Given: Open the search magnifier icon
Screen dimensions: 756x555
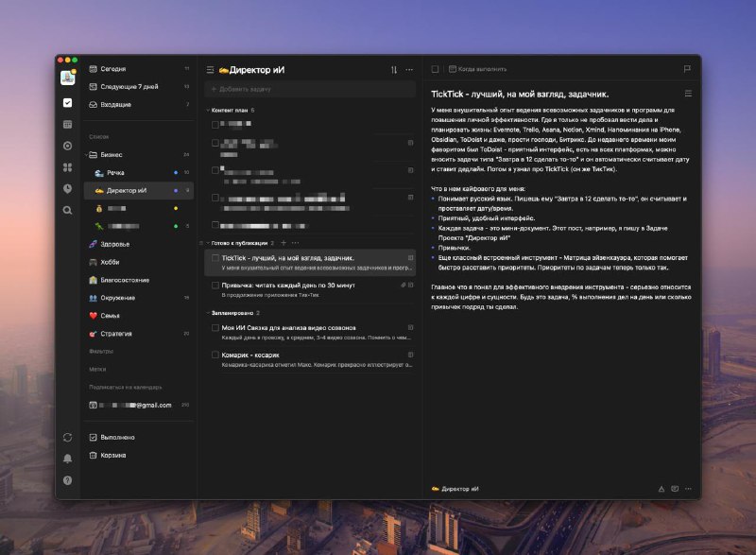Looking at the screenshot, I should click(x=67, y=210).
